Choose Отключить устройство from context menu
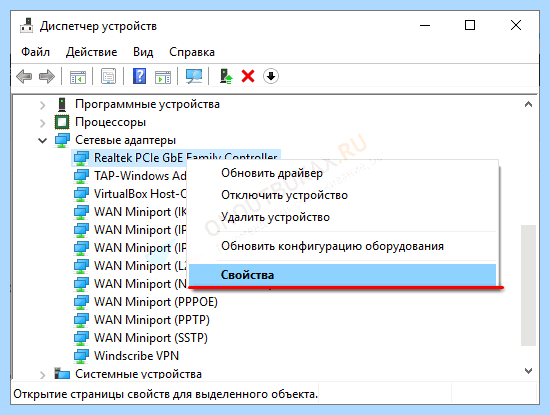Image resolution: width=550 pixels, height=415 pixels. click(342, 195)
